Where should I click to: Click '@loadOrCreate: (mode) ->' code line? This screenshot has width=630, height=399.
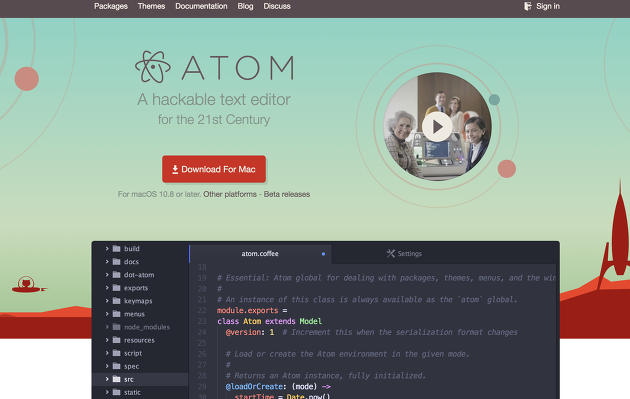278,387
